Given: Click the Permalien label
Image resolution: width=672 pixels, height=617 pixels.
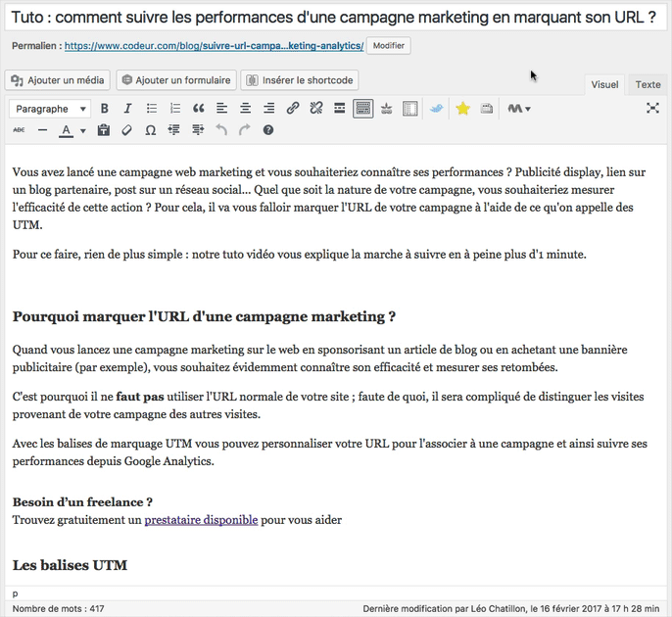Looking at the screenshot, I should (37, 46).
